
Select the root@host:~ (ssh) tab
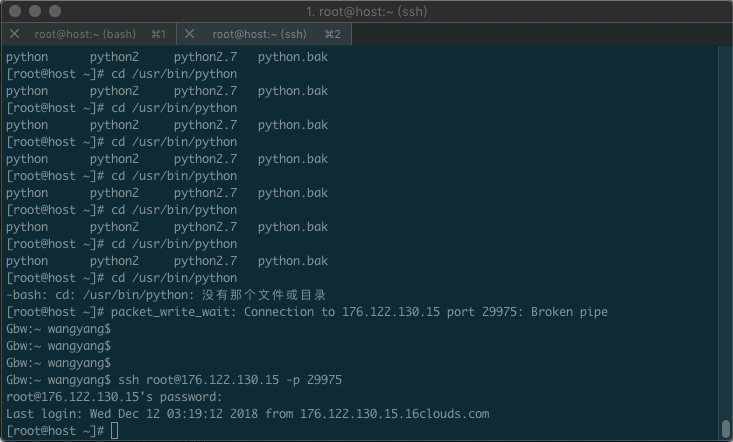[x=259, y=34]
